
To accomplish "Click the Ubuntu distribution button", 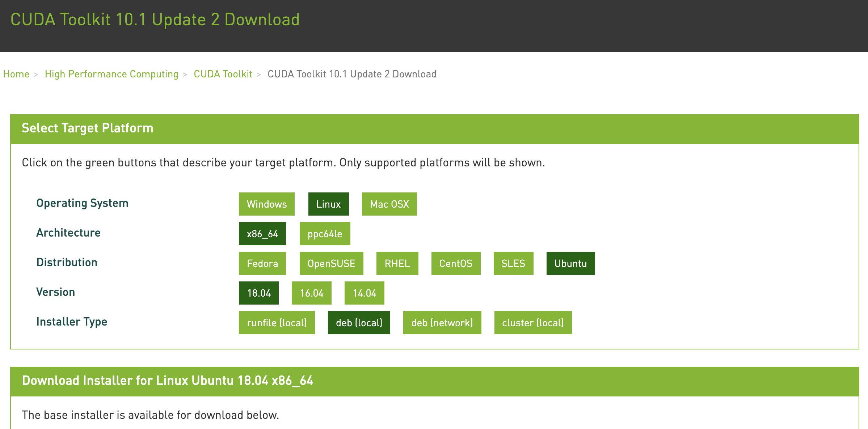I will (570, 263).
